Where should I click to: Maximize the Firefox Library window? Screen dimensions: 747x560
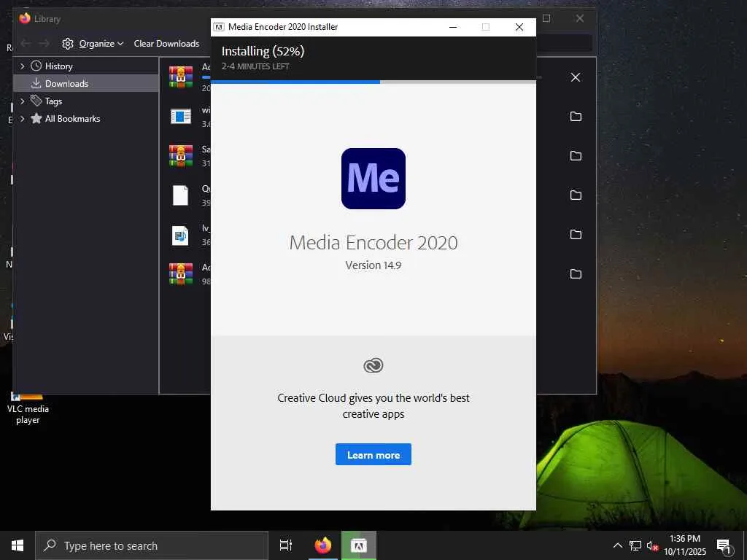pos(546,18)
